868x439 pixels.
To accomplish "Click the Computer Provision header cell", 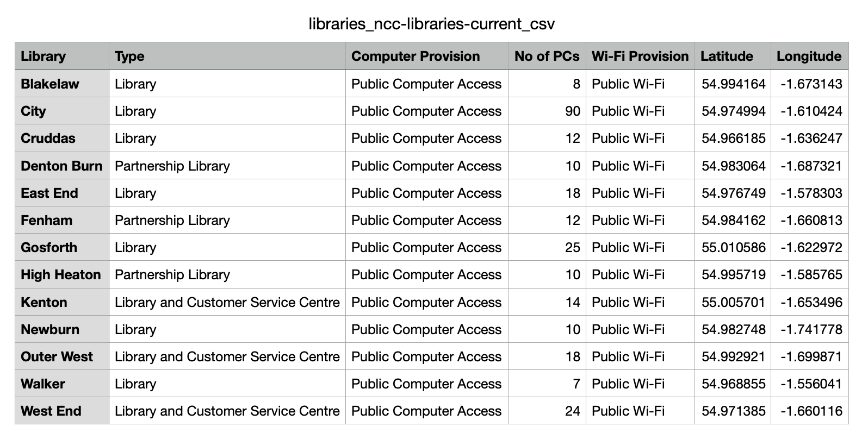I will coord(427,56).
